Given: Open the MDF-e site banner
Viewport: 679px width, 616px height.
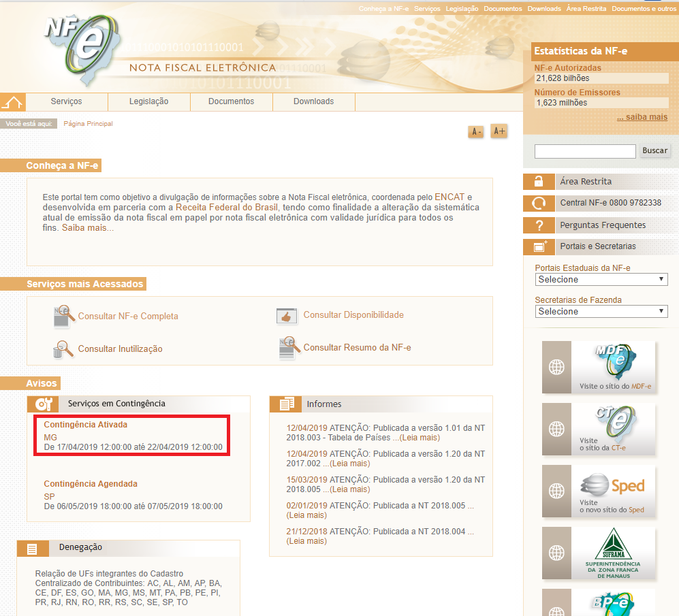Looking at the screenshot, I should [x=599, y=367].
